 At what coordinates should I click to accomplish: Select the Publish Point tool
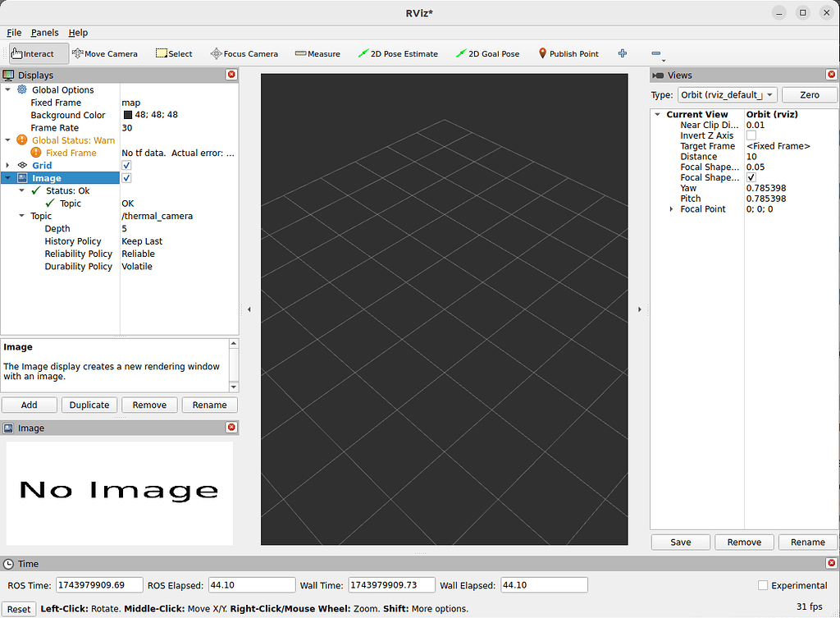pyautogui.click(x=568, y=53)
